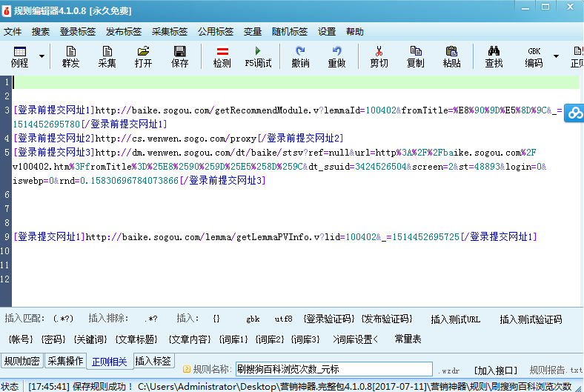This screenshot has height=392, width=584.
Task: Click the [登录提交网址1] opening tag on line 9
Action: [x=49, y=237]
